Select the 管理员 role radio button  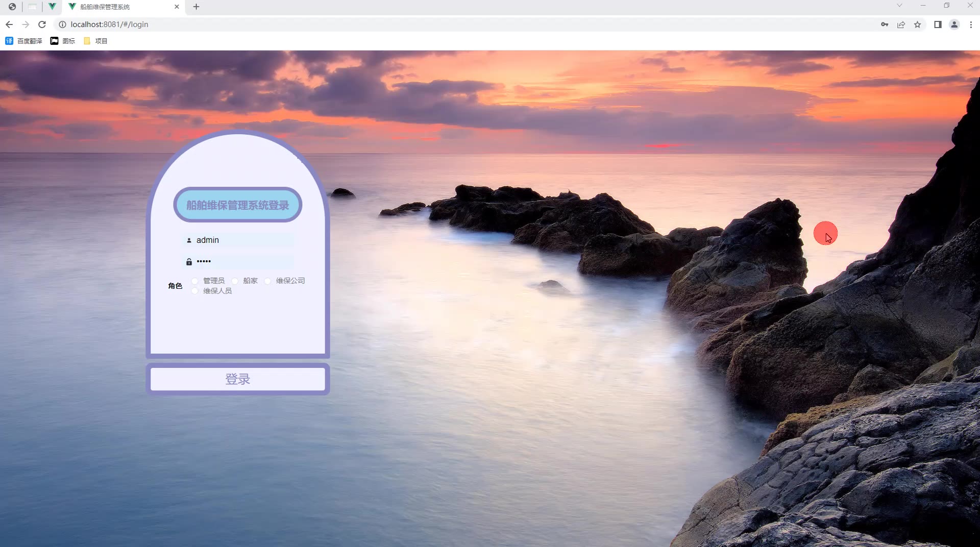(x=194, y=281)
